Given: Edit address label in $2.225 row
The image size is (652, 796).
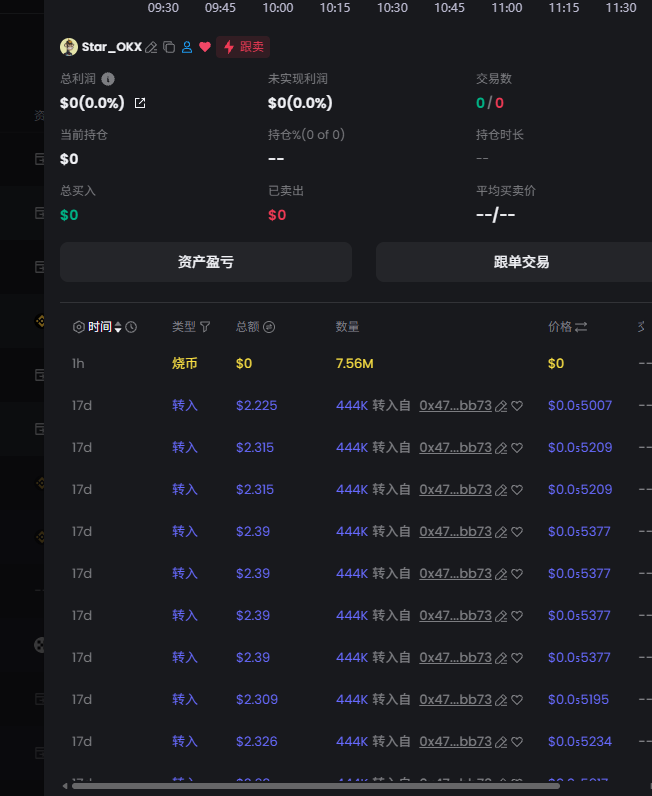Looking at the screenshot, I should tap(501, 406).
